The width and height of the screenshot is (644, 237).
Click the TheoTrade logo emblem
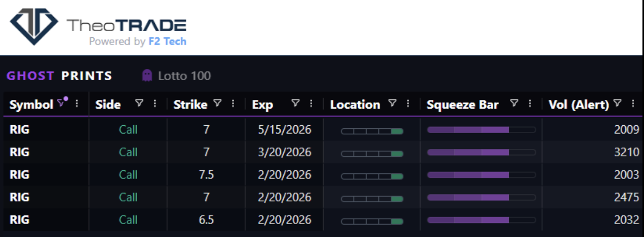34,26
